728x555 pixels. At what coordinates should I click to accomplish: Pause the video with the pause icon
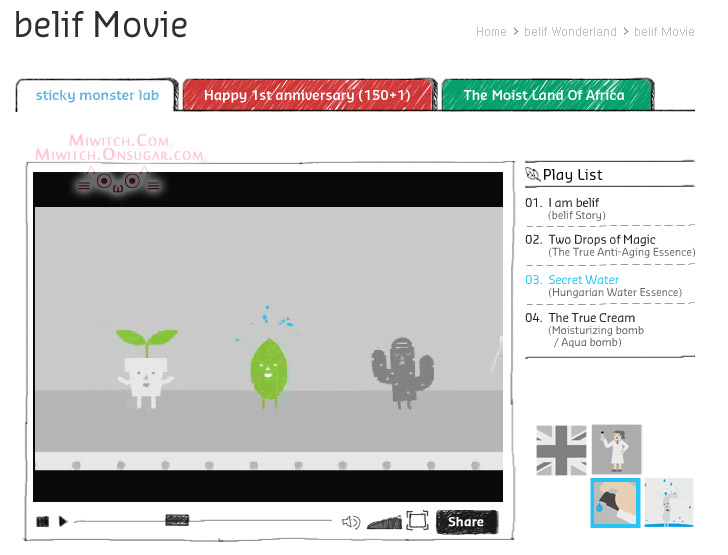43,521
